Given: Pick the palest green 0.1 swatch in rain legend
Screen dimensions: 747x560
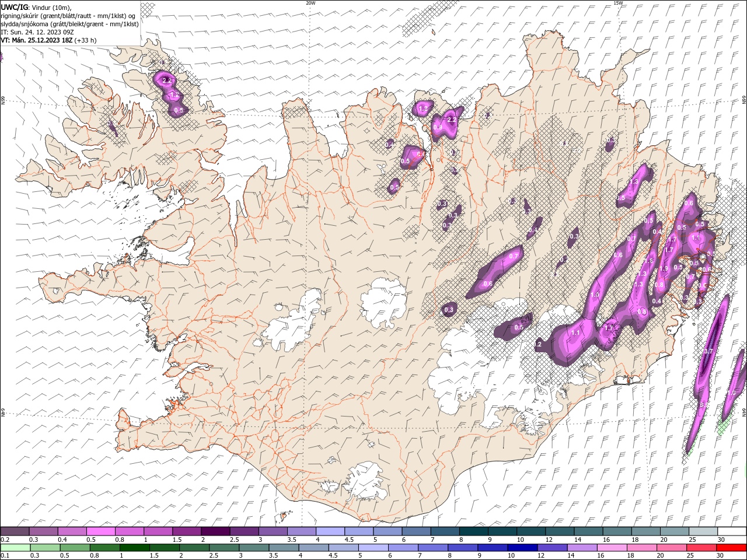Looking at the screenshot, I should click(x=15, y=548).
